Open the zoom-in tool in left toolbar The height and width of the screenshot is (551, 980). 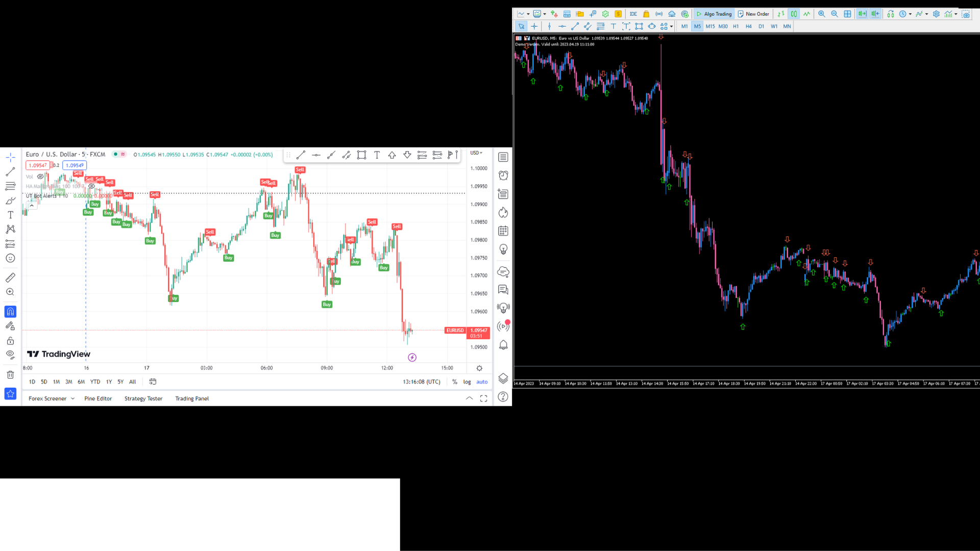click(x=10, y=291)
